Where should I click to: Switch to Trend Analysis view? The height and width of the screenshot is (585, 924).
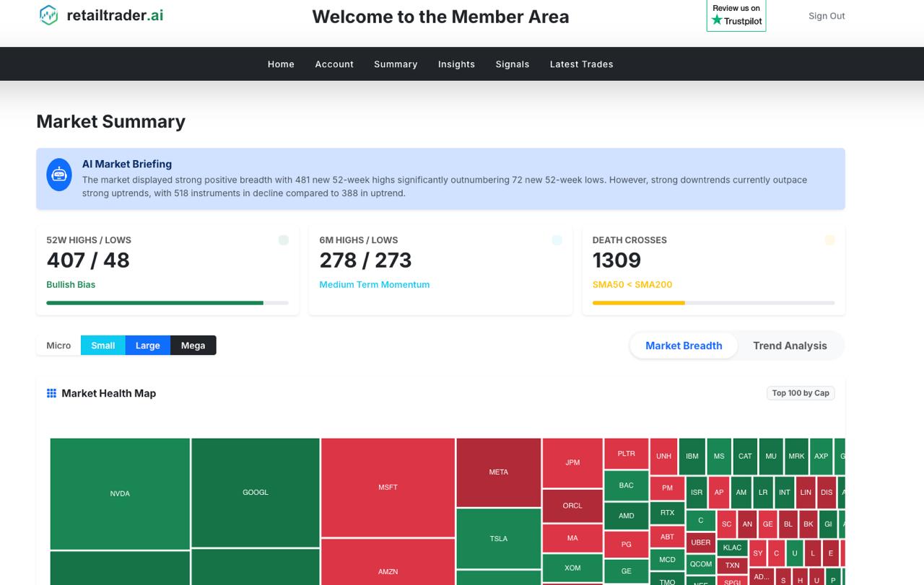(x=790, y=346)
